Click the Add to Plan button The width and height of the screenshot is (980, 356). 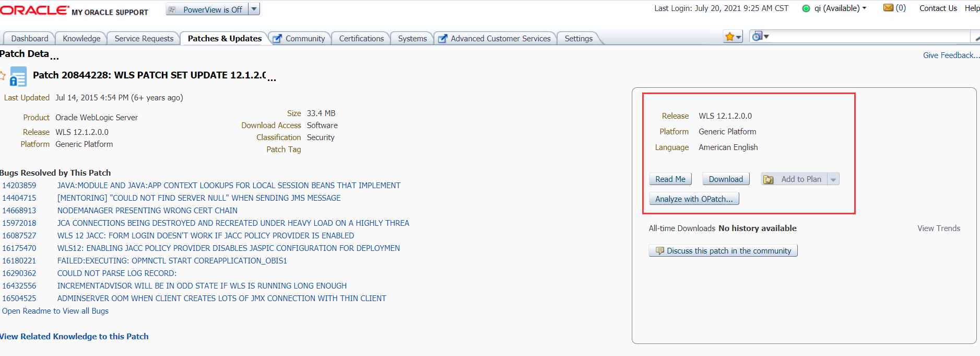click(794, 179)
